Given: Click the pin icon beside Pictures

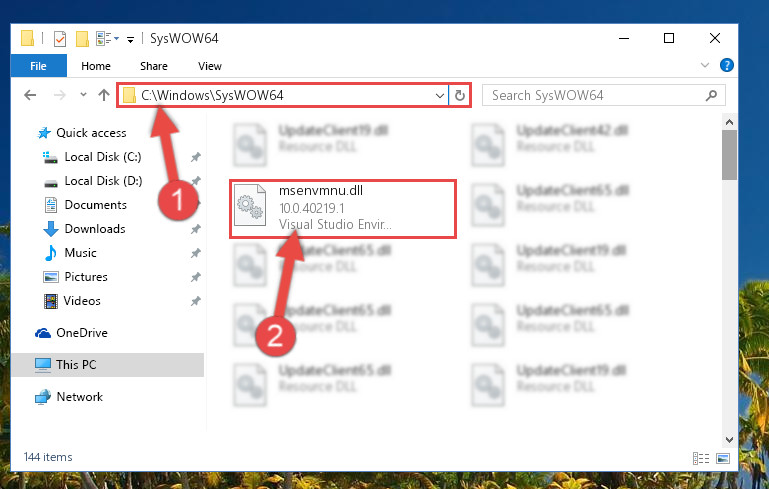Looking at the screenshot, I should pos(196,277).
